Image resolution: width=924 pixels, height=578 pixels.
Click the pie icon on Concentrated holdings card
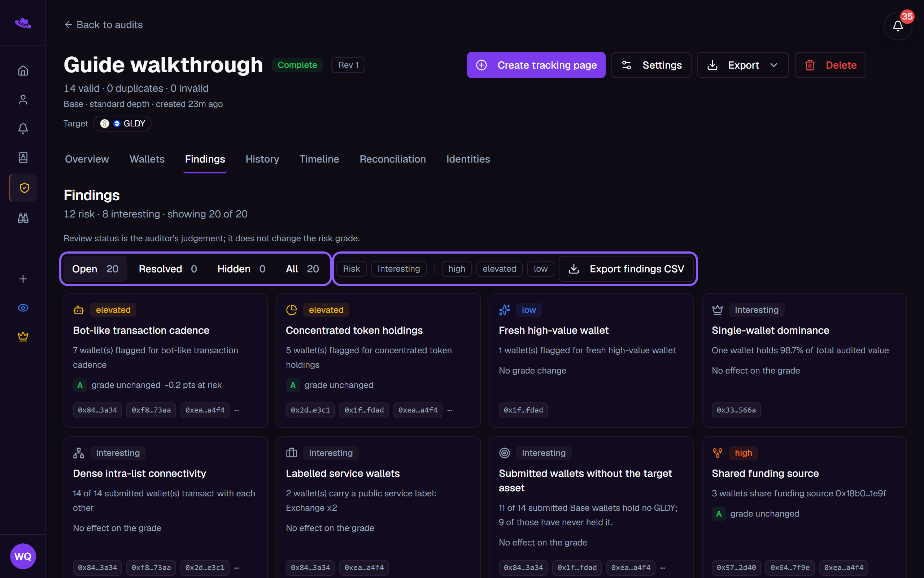[x=292, y=310]
